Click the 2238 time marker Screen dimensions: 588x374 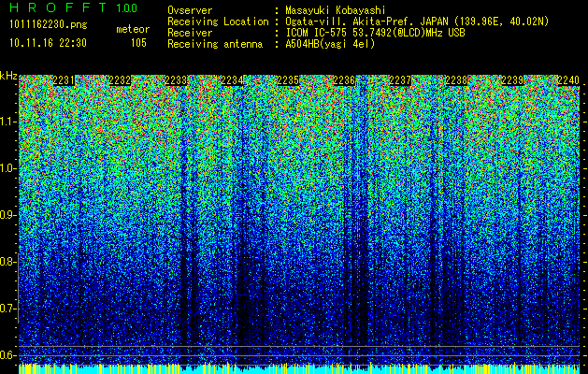(x=456, y=80)
